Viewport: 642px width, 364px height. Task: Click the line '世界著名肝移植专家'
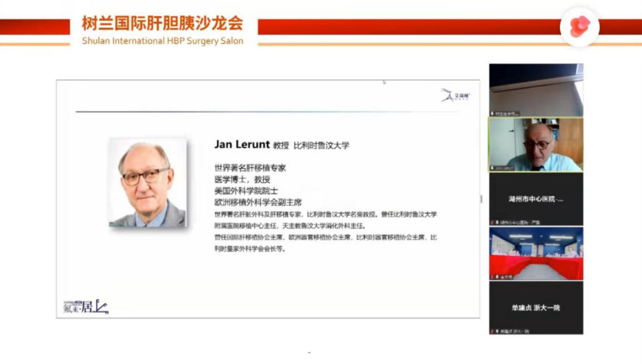(250, 167)
